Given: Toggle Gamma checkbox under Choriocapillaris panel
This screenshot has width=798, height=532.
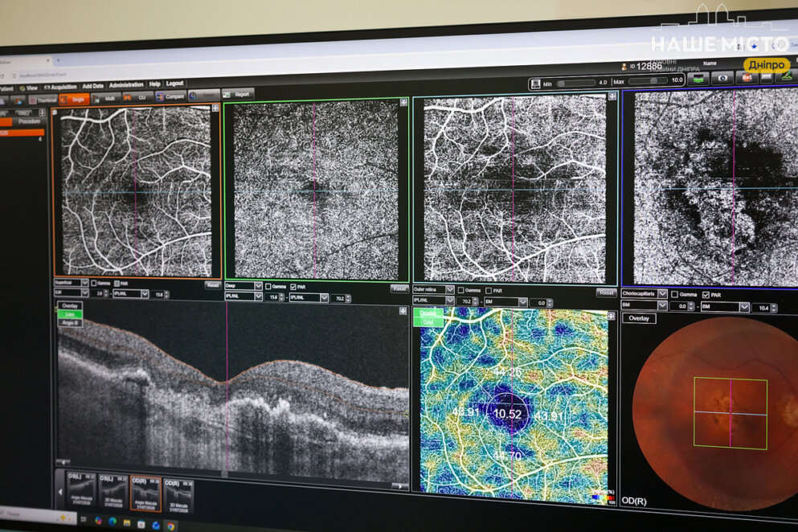Looking at the screenshot, I should [x=675, y=294].
